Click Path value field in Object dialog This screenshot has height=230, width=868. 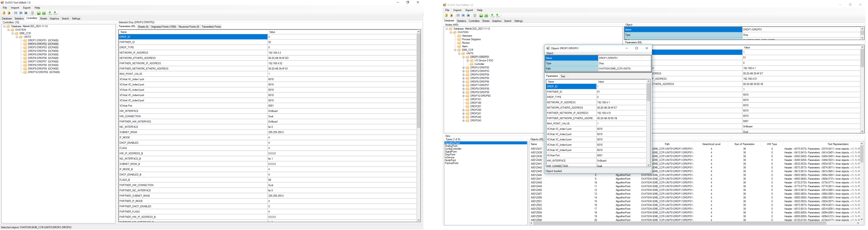pyautogui.click(x=624, y=68)
